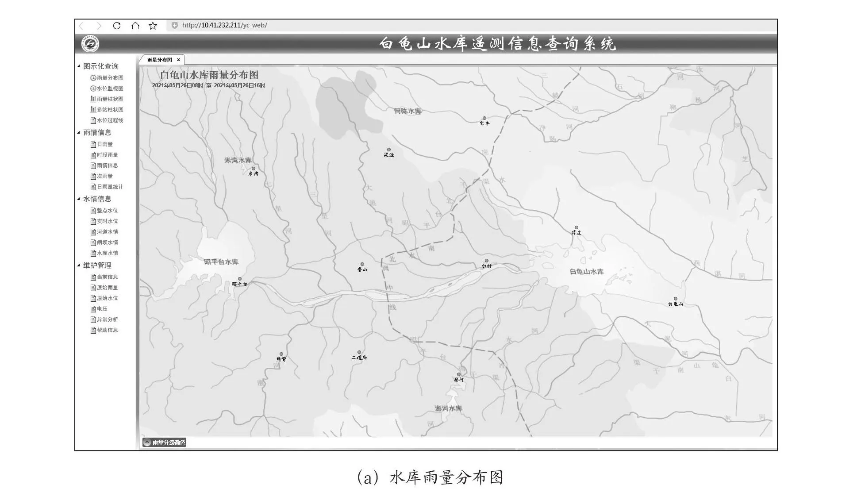The width and height of the screenshot is (857, 504).
Task: Click the document icon beside 电压
Action: pyautogui.click(x=93, y=309)
